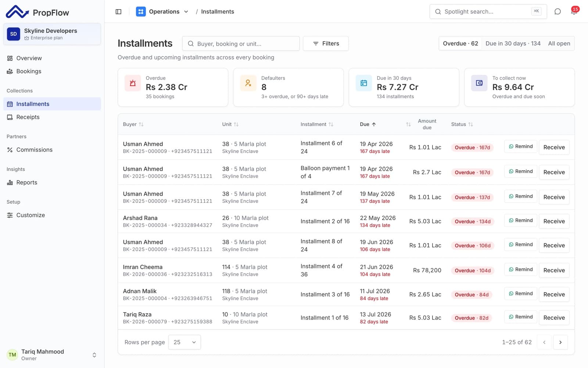Click the Due in 30 days calendar icon
The image size is (588, 368).
click(x=364, y=83)
